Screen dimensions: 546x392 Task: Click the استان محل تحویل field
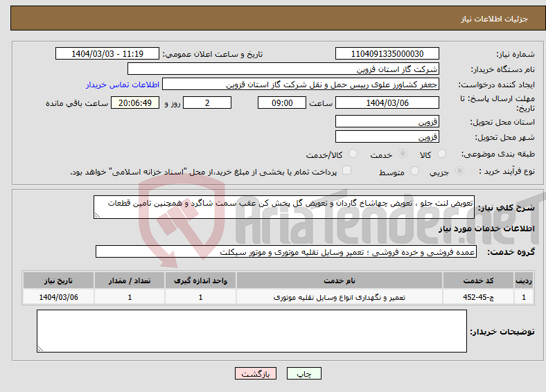click(387, 121)
